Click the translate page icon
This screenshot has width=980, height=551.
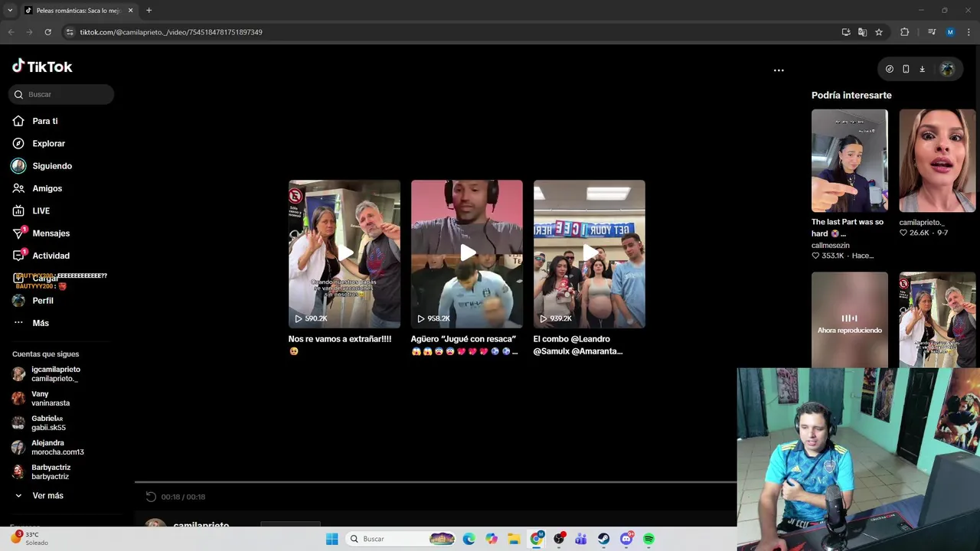[x=862, y=32]
